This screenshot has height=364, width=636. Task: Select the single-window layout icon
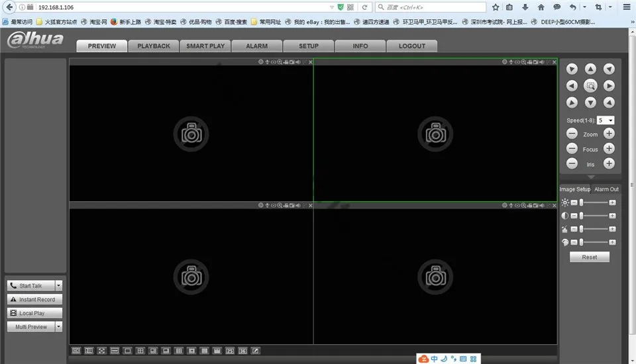point(127,351)
